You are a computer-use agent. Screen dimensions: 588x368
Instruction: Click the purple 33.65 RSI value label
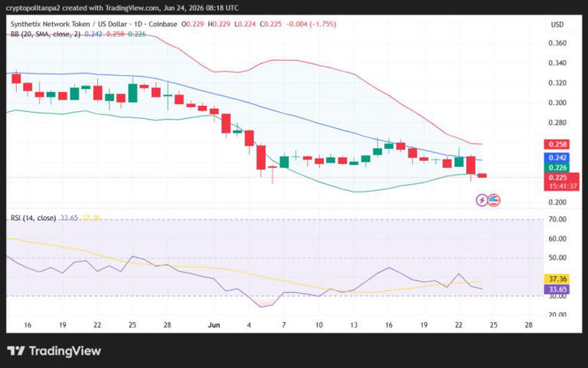(x=557, y=289)
